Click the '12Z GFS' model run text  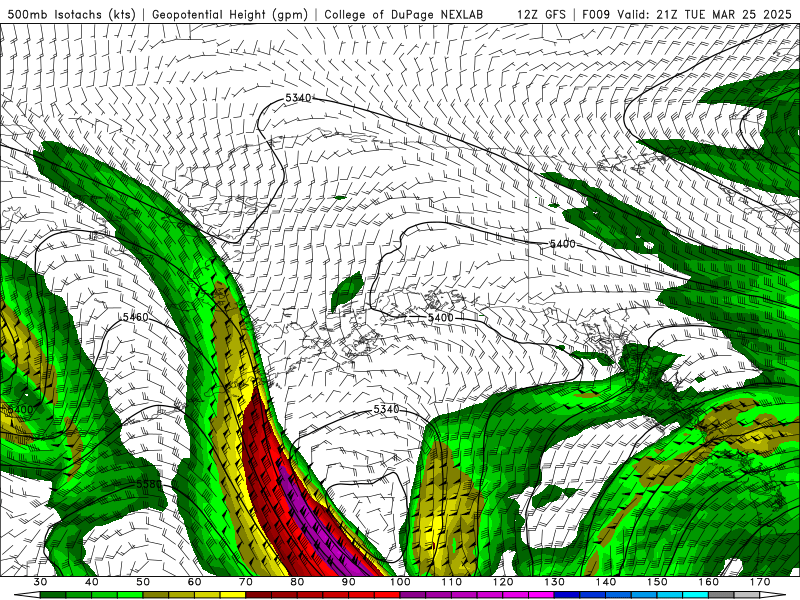[541, 14]
